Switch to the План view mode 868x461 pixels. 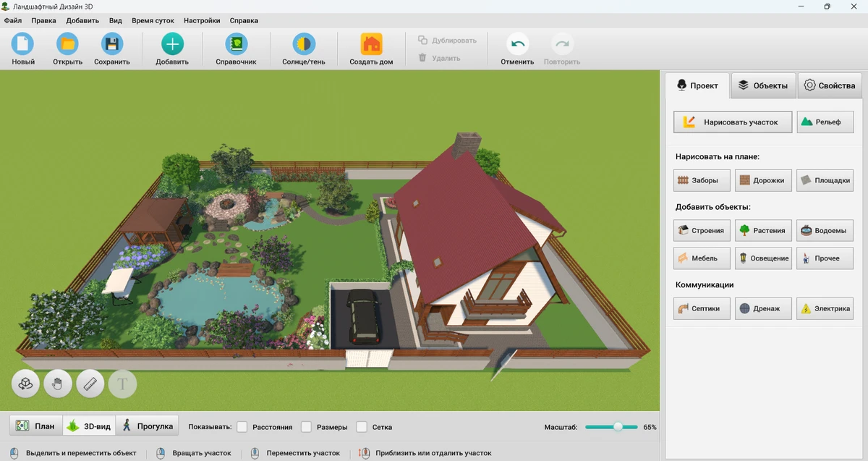point(36,426)
